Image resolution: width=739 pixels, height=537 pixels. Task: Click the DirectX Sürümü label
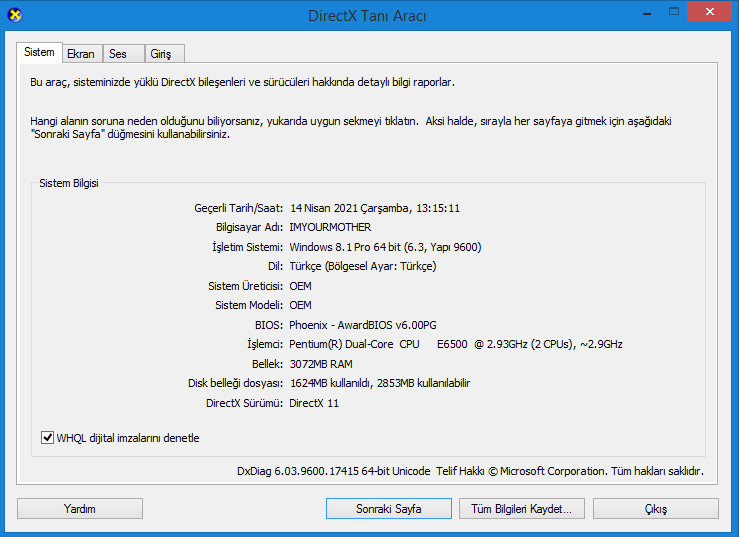pyautogui.click(x=245, y=403)
